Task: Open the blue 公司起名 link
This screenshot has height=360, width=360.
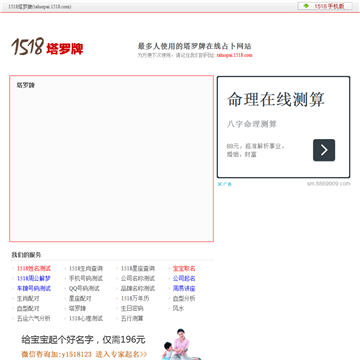Action: pyautogui.click(x=184, y=278)
